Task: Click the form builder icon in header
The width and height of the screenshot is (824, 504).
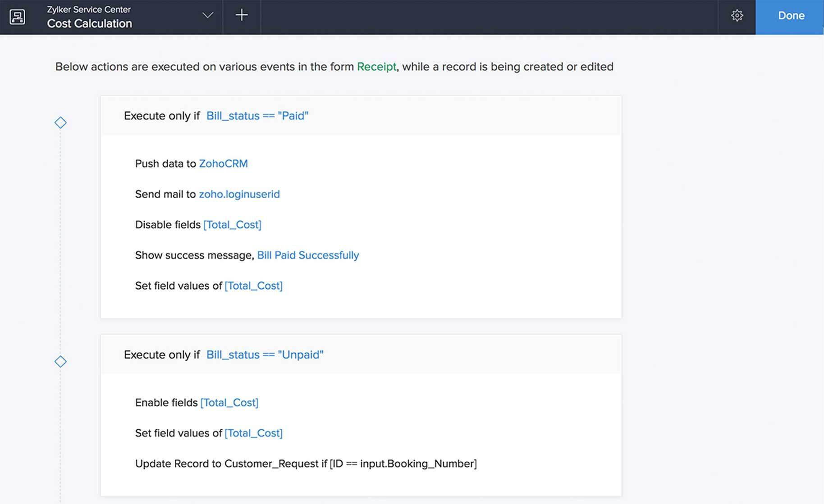Action: (17, 17)
